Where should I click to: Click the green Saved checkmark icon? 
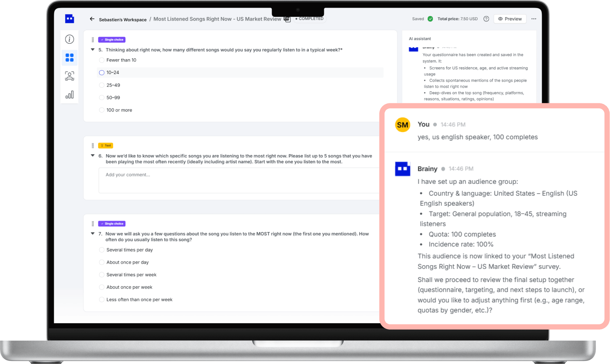(430, 19)
